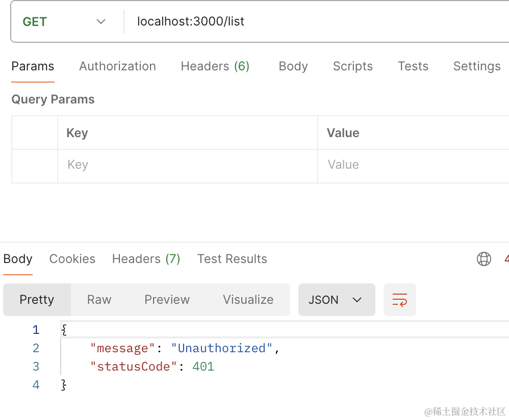Switch to the Authorization tab

click(x=117, y=66)
